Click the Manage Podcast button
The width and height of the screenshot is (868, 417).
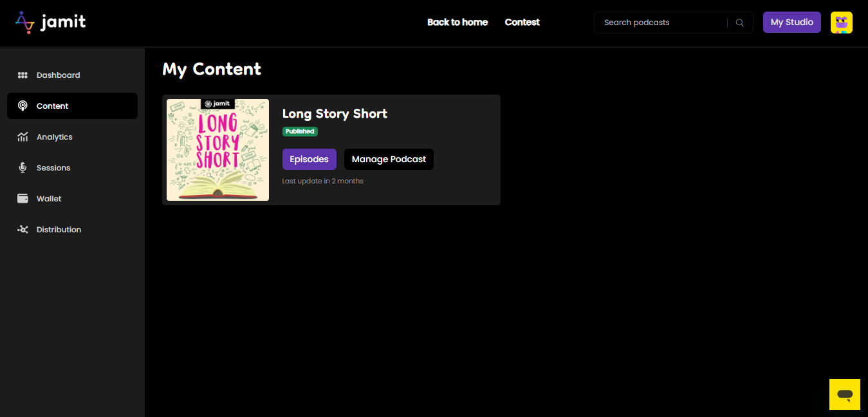[389, 160]
